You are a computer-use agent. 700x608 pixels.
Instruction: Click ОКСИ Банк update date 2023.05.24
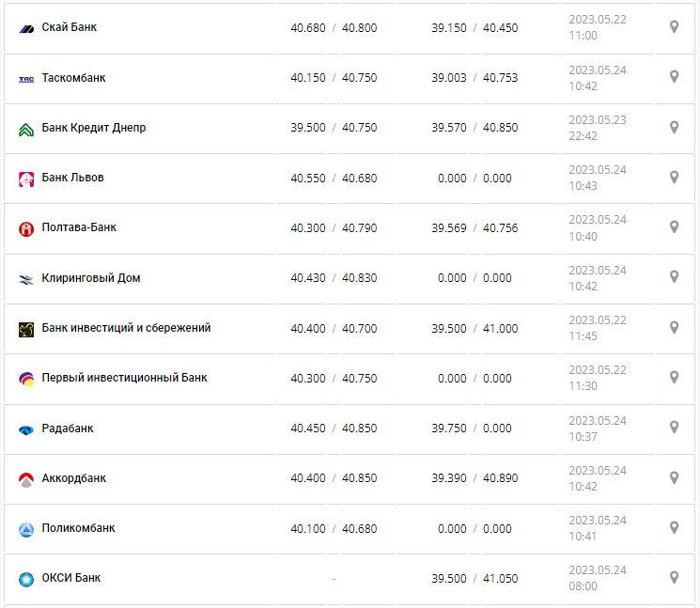click(597, 569)
